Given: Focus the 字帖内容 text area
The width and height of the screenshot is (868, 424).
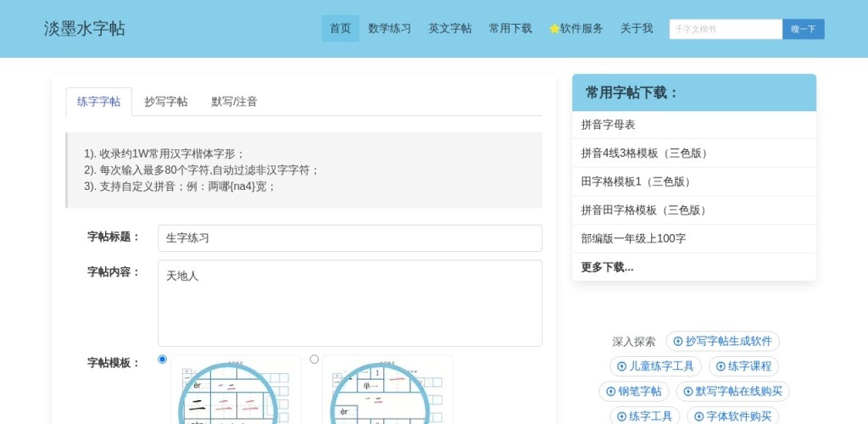Looking at the screenshot, I should (x=349, y=303).
